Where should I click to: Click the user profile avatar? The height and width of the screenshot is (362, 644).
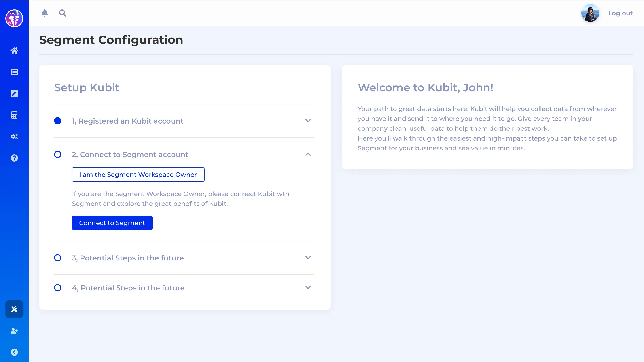click(x=590, y=13)
